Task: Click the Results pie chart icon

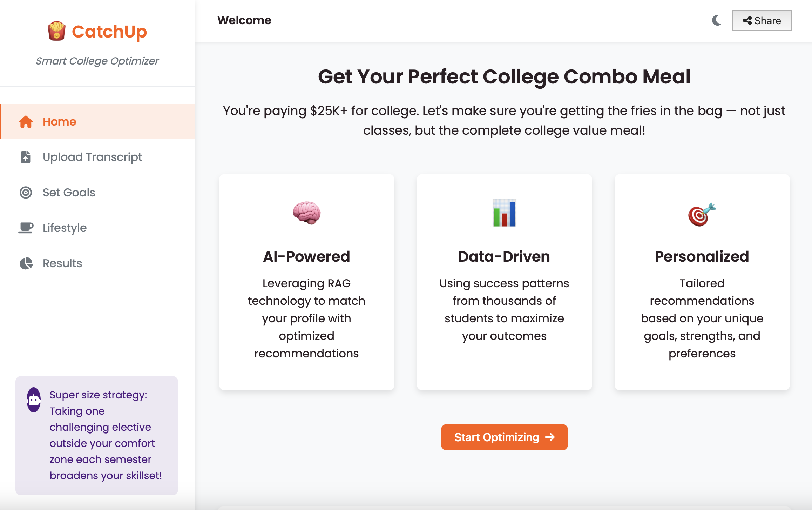Action: click(x=26, y=263)
